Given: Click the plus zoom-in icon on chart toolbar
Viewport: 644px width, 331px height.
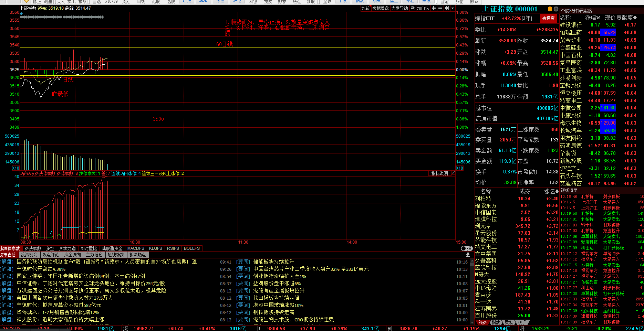Looking at the screenshot, I should pyautogui.click(x=434, y=8).
